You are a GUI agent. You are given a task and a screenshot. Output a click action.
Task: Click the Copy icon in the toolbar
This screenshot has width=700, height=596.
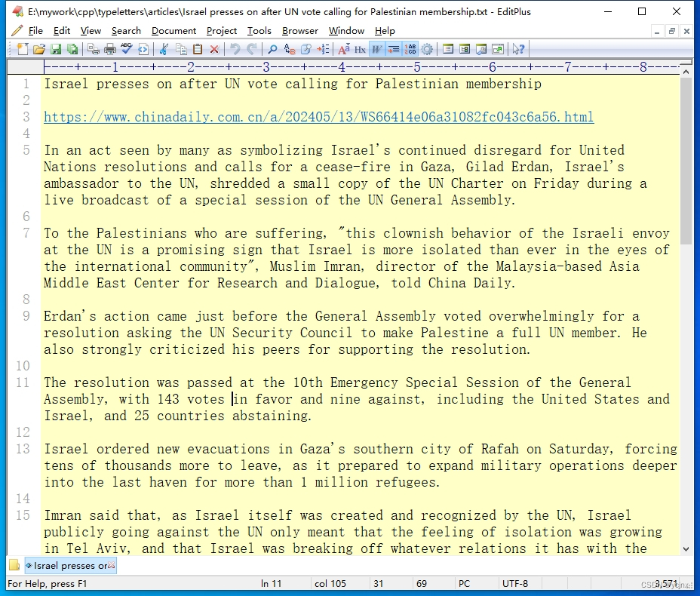pos(181,49)
